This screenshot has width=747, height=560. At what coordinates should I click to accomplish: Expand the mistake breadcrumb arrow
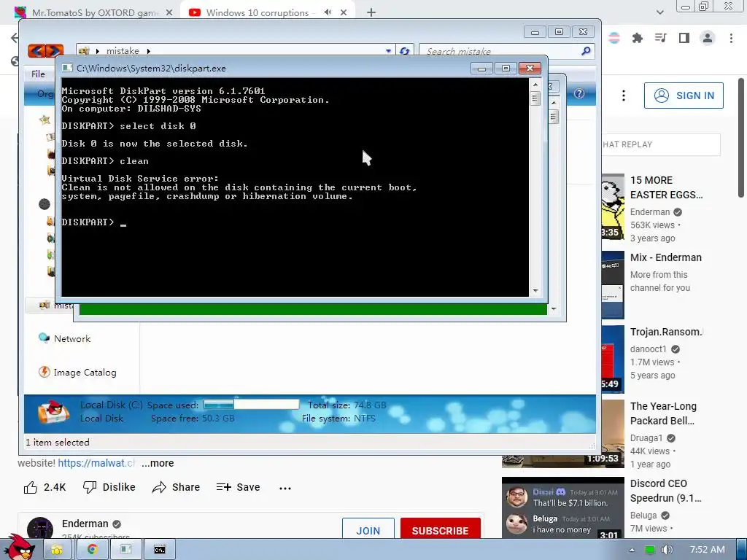(149, 51)
